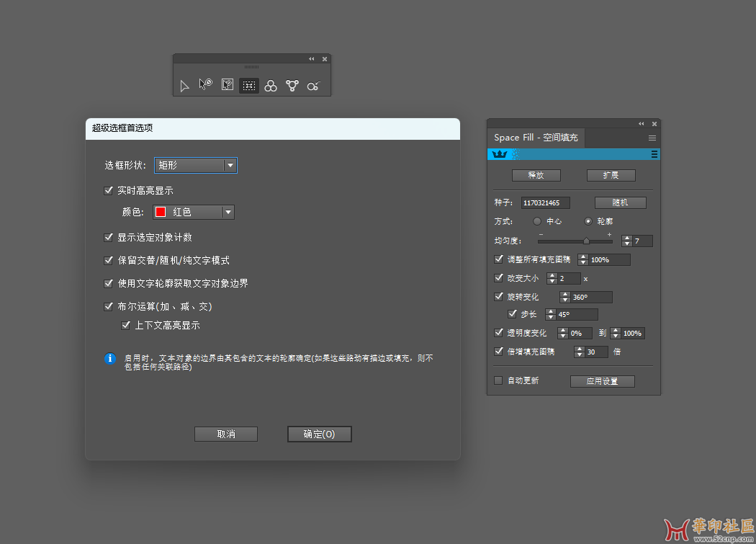This screenshot has width=756, height=544.
Task: Toggle the 步长 checkbox
Action: (x=513, y=313)
